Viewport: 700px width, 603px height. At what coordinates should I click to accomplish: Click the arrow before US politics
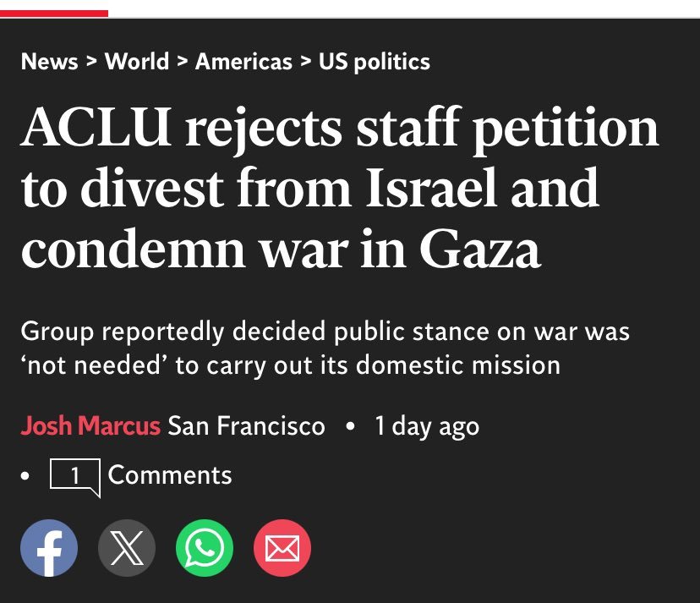pos(305,61)
